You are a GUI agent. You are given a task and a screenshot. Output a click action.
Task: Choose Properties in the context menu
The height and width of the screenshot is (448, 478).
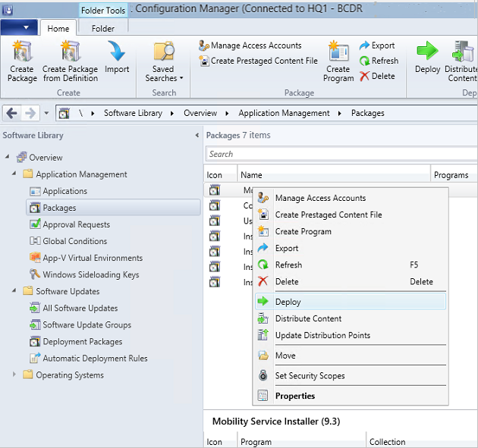[x=295, y=396]
